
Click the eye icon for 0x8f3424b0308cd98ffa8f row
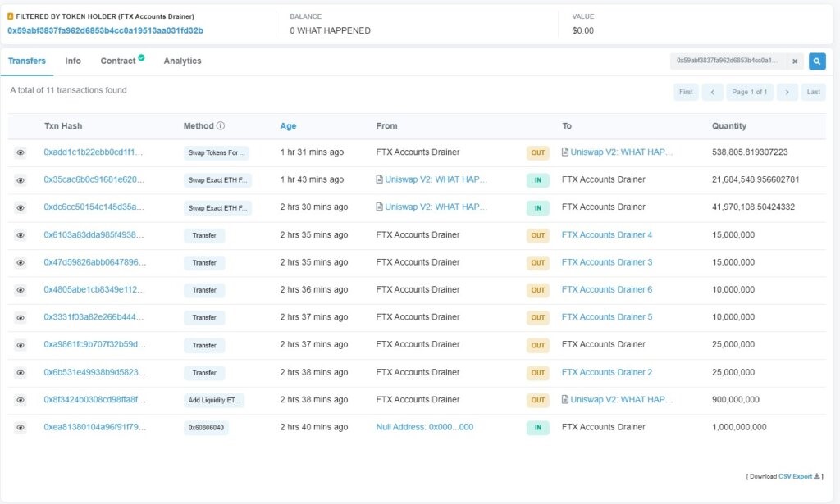(21, 400)
